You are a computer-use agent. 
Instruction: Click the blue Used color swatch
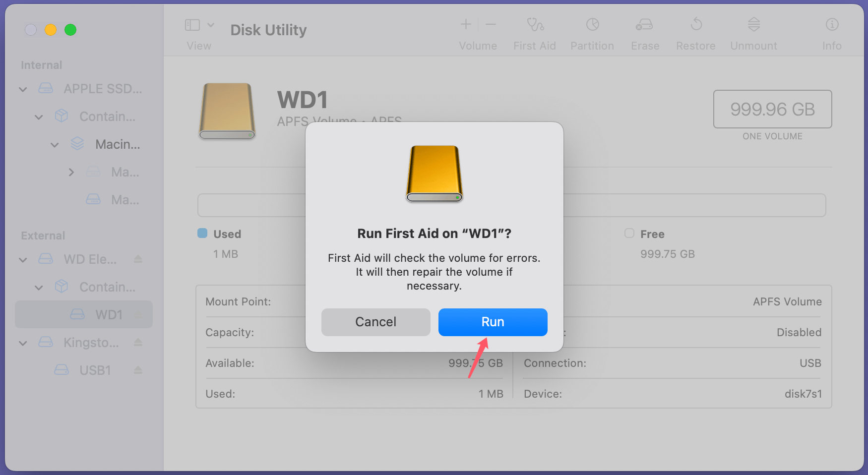tap(202, 234)
